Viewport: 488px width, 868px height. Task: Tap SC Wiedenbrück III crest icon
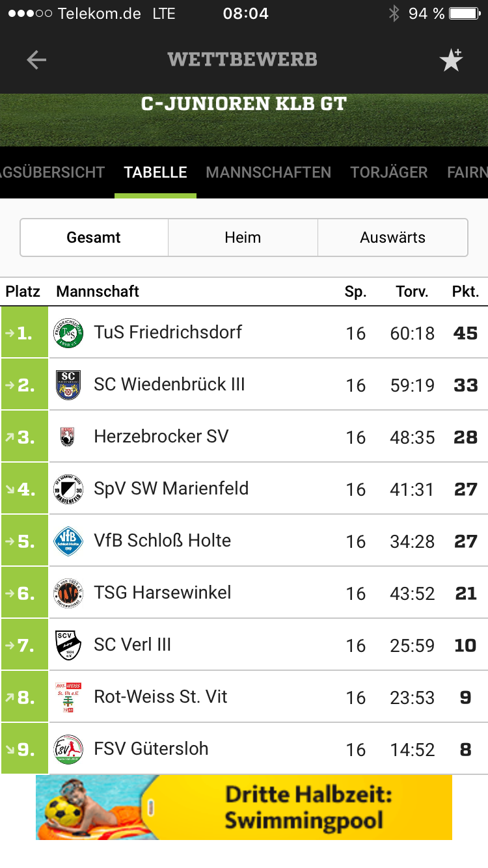click(x=68, y=385)
